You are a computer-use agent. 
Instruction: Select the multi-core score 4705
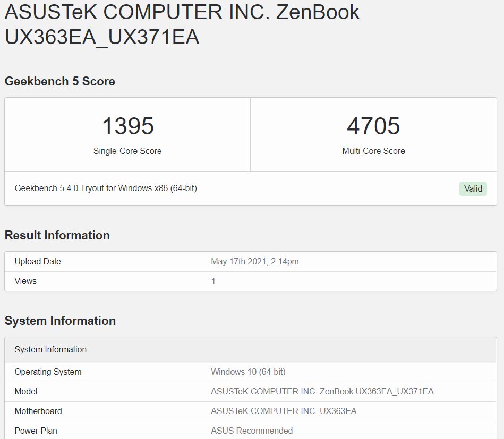(373, 126)
